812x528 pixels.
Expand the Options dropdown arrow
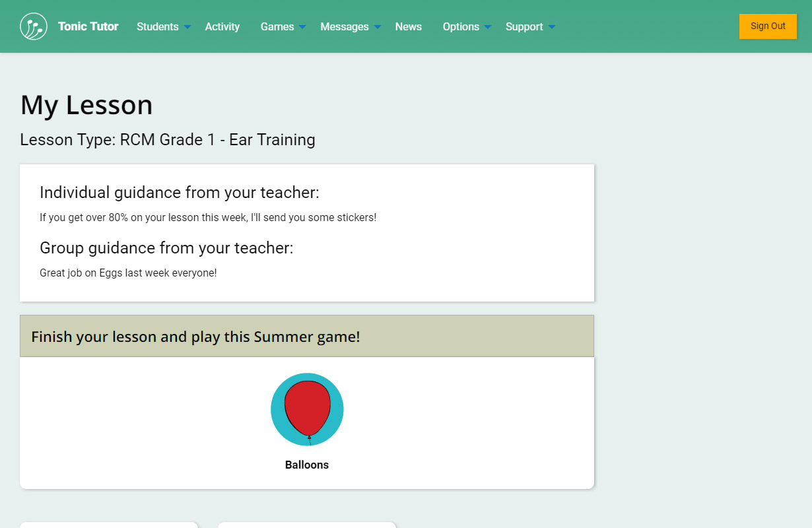click(488, 27)
